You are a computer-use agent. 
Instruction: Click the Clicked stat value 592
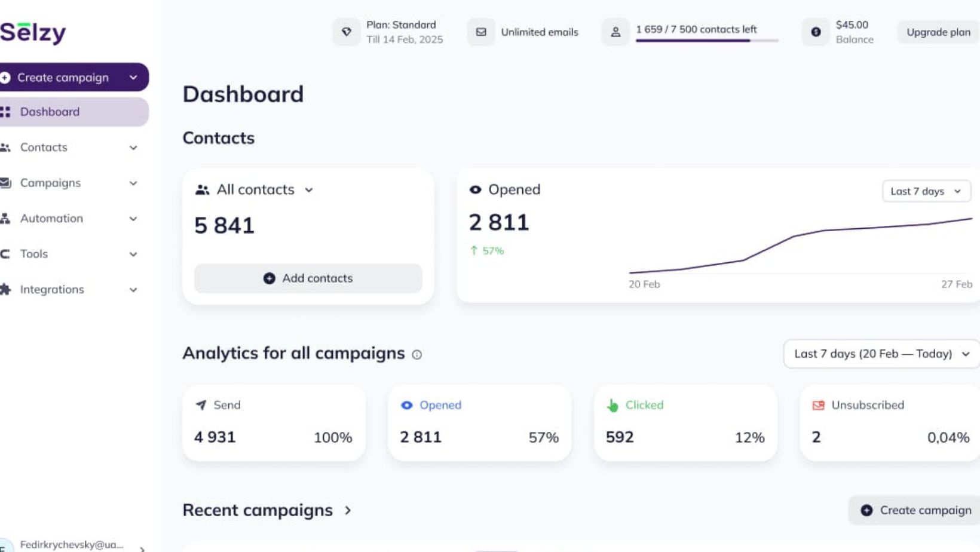click(620, 437)
